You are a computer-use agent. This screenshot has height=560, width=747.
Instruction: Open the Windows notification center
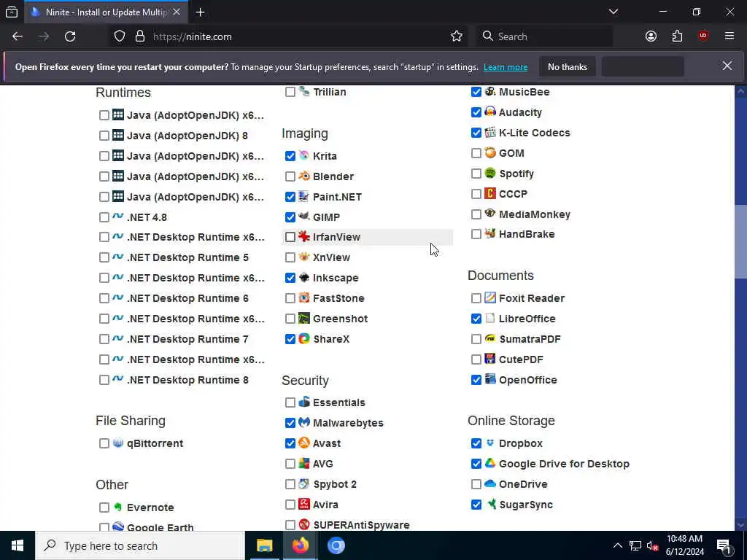724,545
